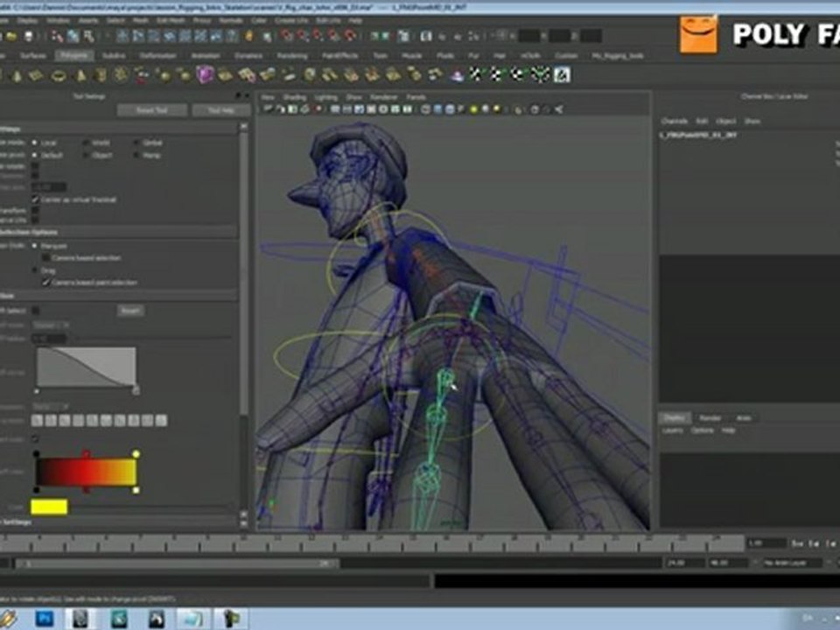Open the folder icon on the Windows taskbar

(x=192, y=619)
